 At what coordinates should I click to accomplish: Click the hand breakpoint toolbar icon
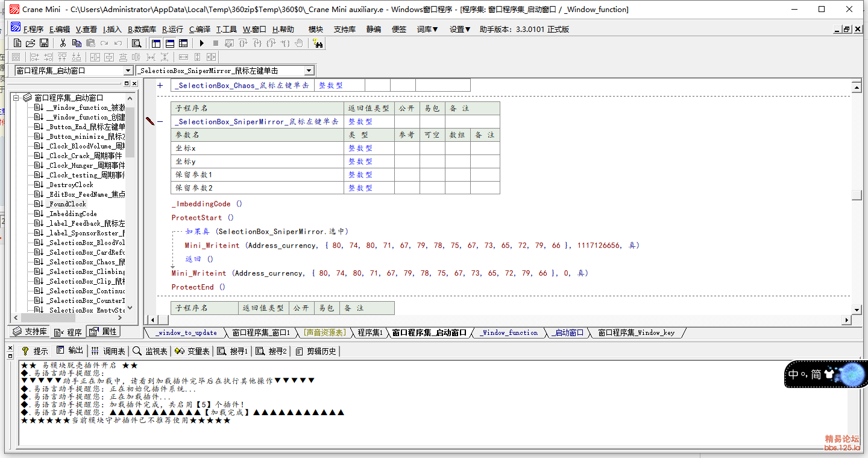(298, 43)
